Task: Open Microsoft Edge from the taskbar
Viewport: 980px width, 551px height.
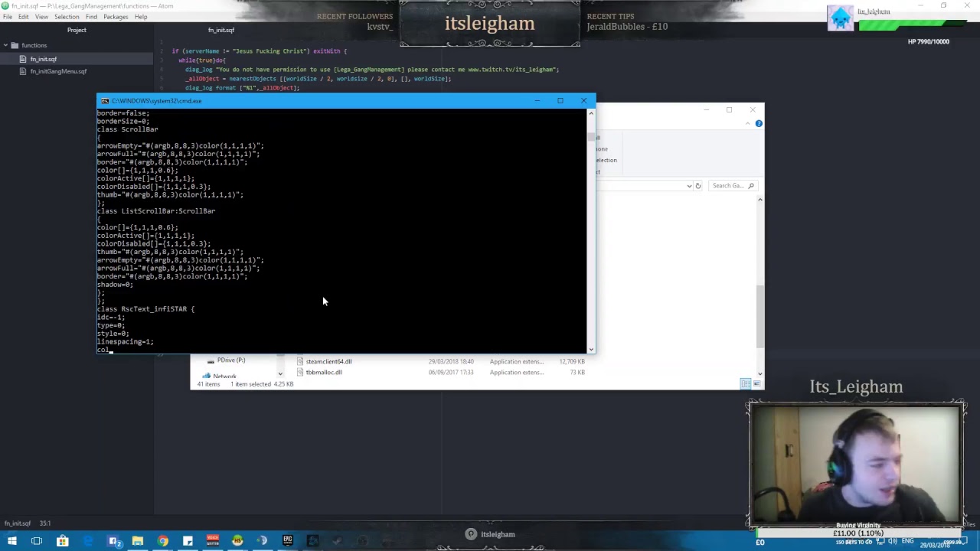Action: (88, 542)
